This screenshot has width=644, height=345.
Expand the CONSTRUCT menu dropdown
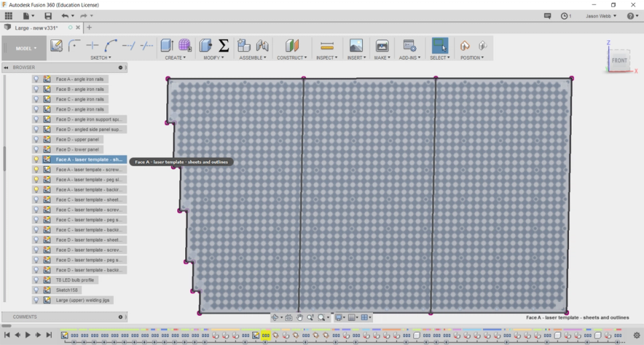pos(292,58)
